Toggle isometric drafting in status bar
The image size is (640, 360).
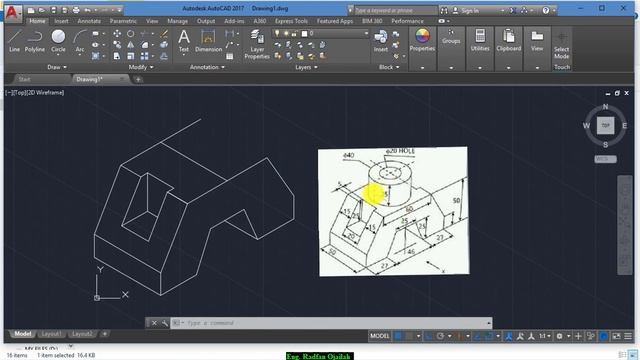click(460, 336)
